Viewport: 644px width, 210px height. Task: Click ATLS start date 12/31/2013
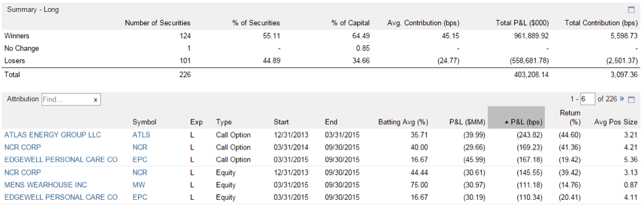tap(291, 134)
